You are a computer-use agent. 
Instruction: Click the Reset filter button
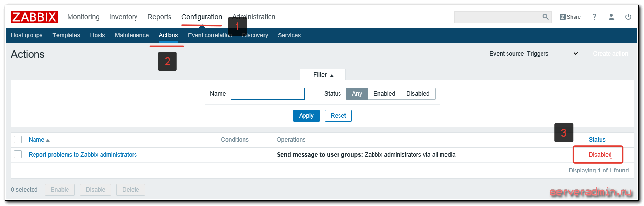point(338,116)
